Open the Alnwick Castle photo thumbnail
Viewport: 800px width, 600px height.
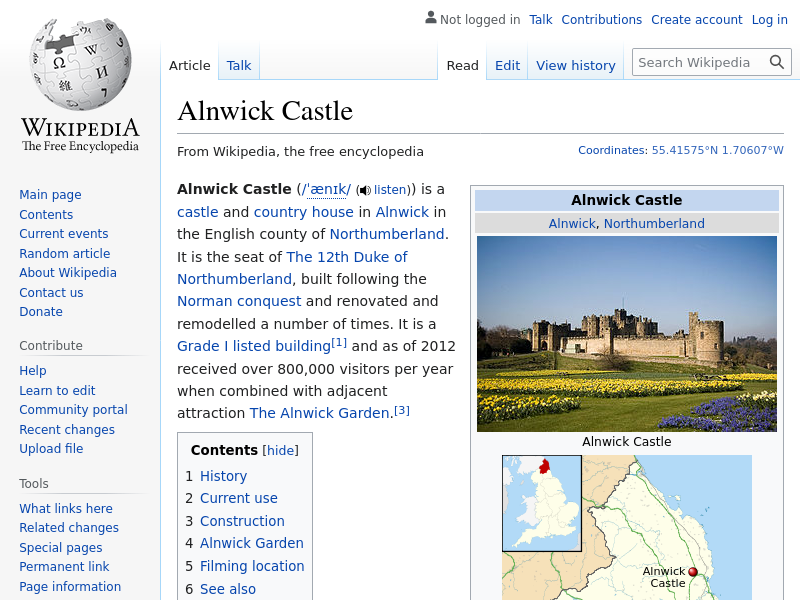coord(626,333)
